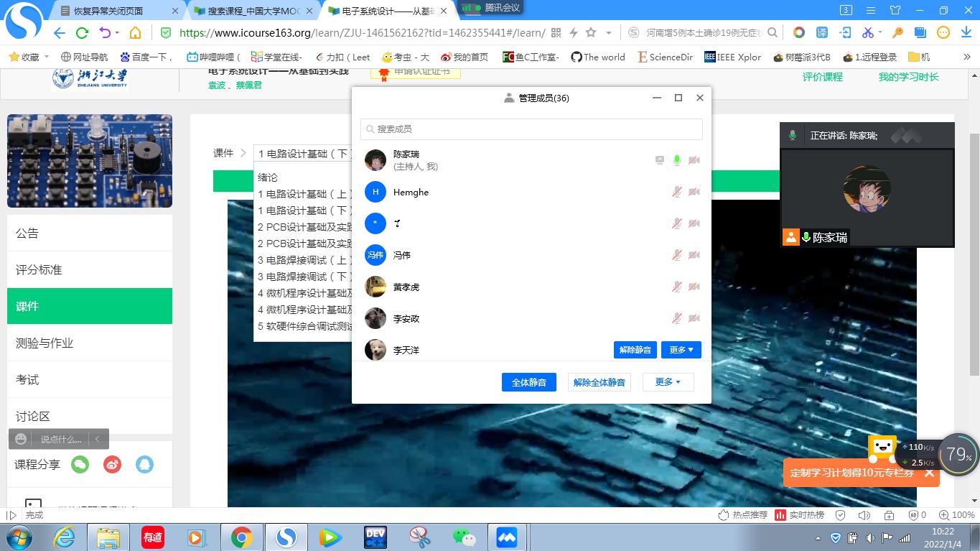The image size is (980, 551).
Task: Share course via Weibo icon
Action: coord(112,465)
